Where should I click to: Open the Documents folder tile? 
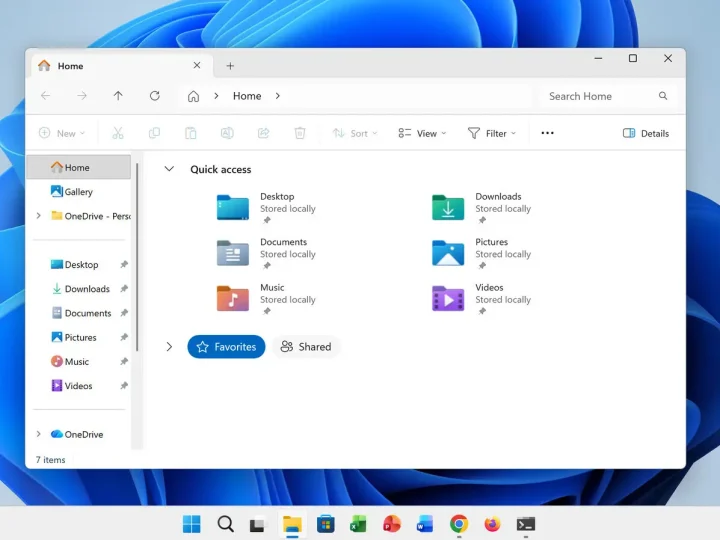[x=266, y=253]
